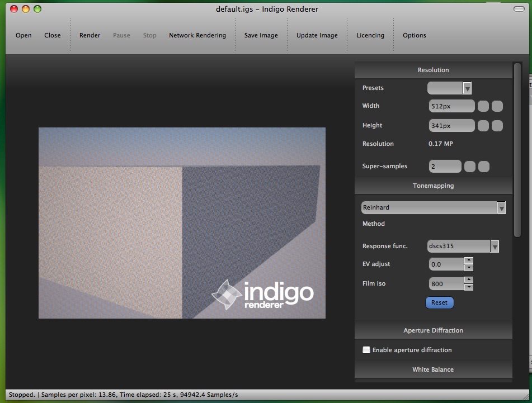
Task: Decrease Film iso with the down arrow
Action: point(469,287)
